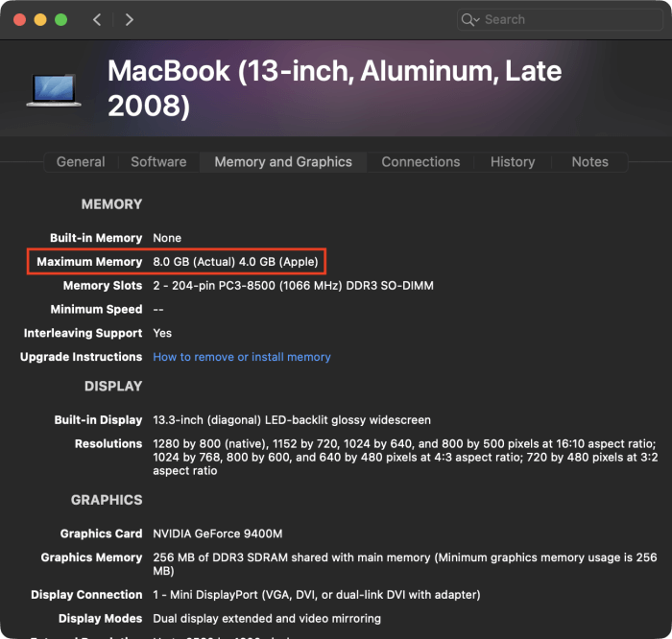
Task: Go forward with the right chevron
Action: (x=129, y=20)
